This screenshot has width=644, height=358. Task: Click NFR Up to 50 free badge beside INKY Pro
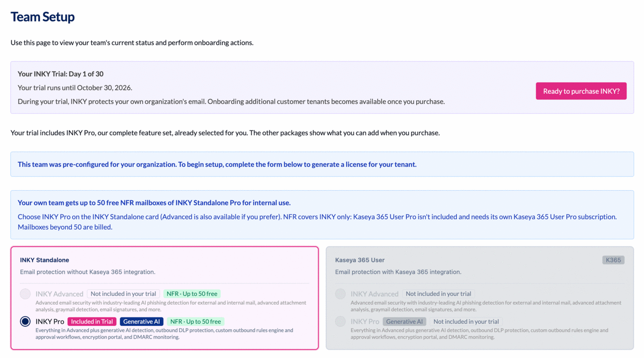click(195, 322)
